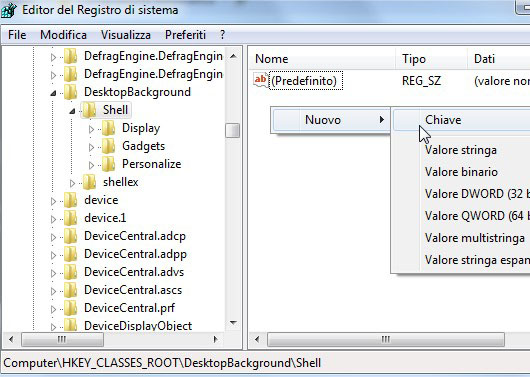The image size is (530, 377).
Task: Select the DeviceCentral.advs tree key
Action: point(134,272)
